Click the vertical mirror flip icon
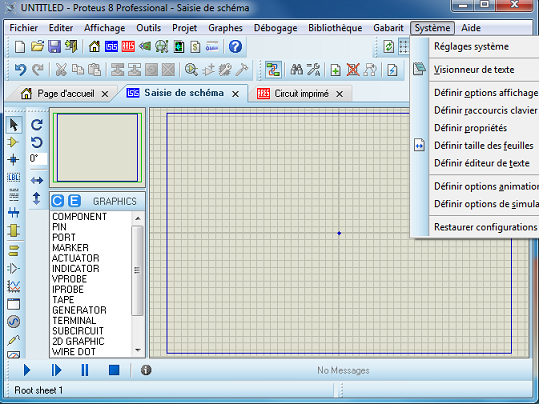This screenshot has width=539, height=404. click(x=37, y=198)
